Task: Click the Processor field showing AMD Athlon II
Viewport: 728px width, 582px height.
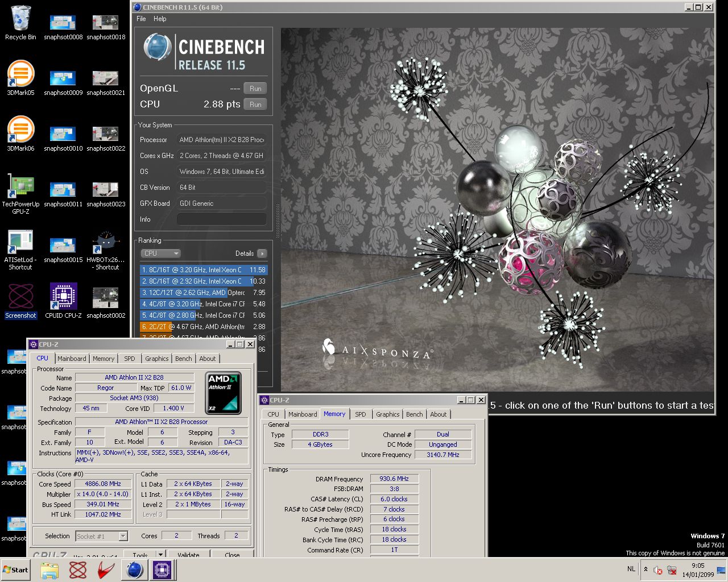Action: pyautogui.click(x=222, y=140)
